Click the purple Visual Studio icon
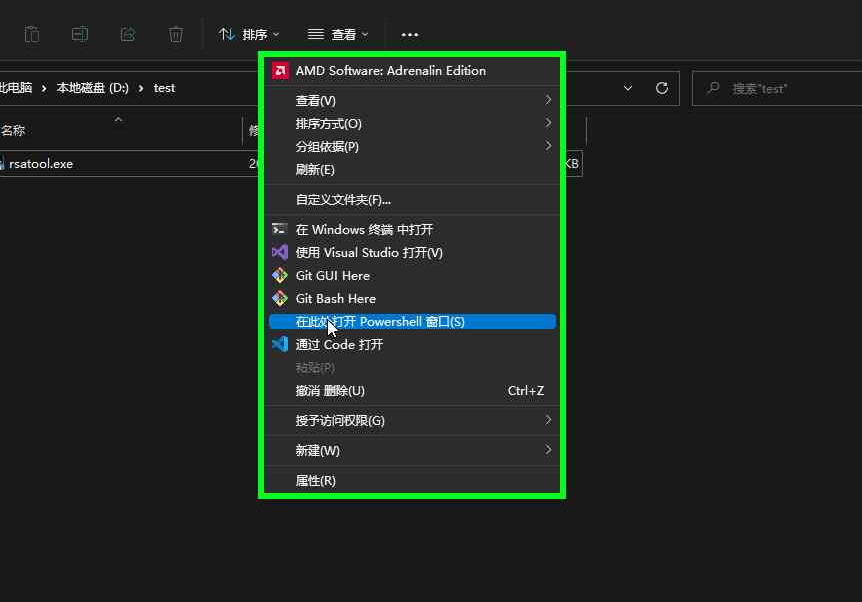 pos(280,252)
